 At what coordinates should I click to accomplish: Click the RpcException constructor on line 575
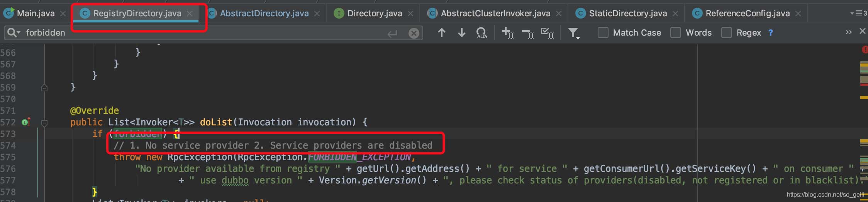point(200,157)
